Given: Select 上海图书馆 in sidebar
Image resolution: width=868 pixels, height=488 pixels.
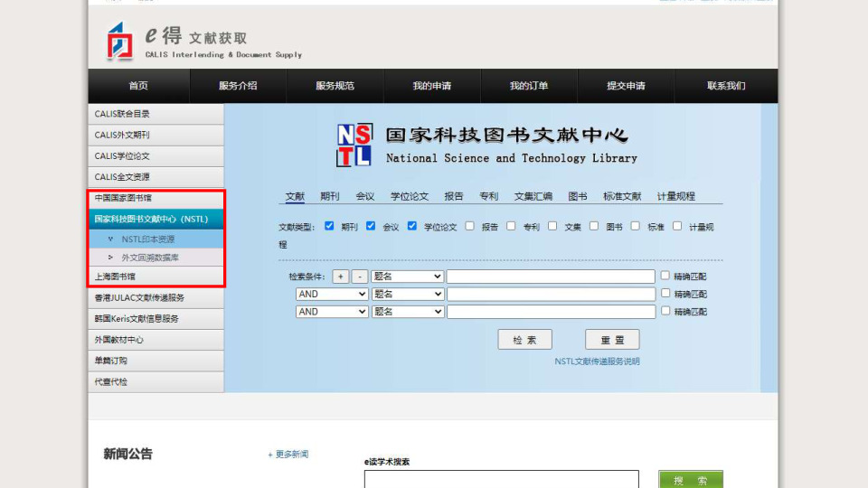Looking at the screenshot, I should (156, 277).
